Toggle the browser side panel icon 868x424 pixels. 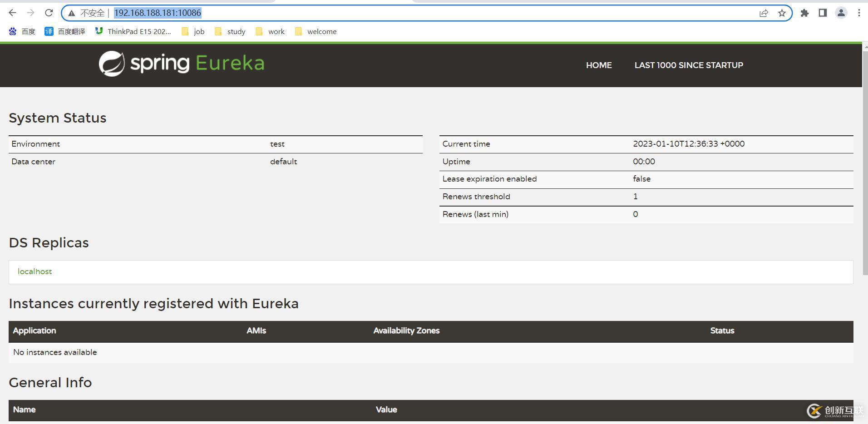click(x=823, y=13)
